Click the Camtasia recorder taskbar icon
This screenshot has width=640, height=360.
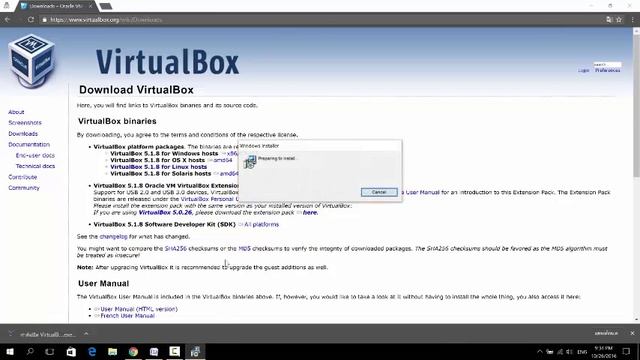pyautogui.click(x=175, y=351)
